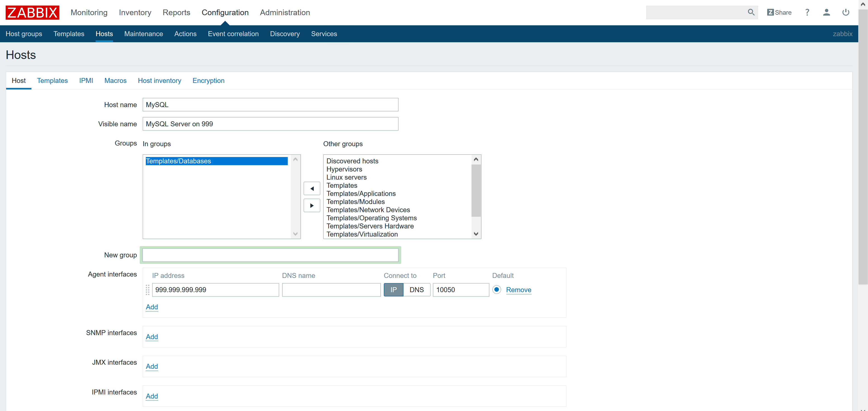Go to Templates submenu in blue bar
The height and width of the screenshot is (411, 868).
[69, 34]
